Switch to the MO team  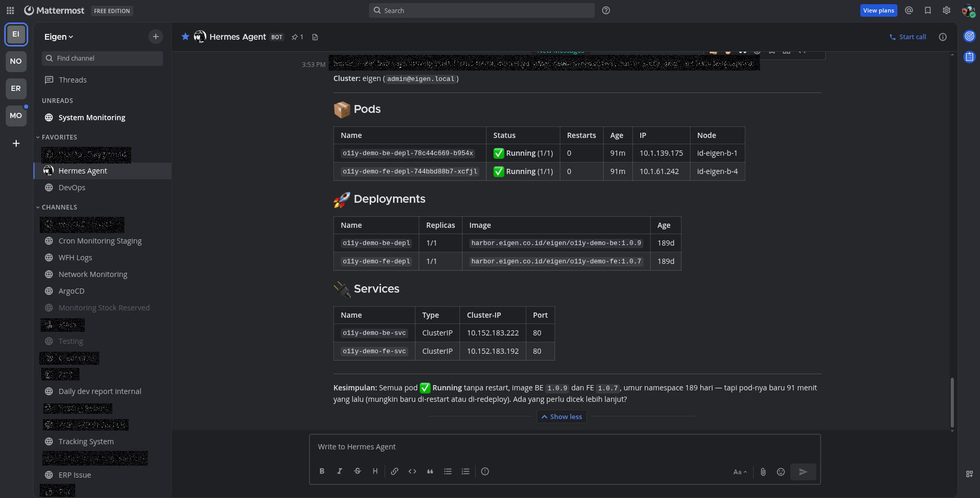point(16,116)
